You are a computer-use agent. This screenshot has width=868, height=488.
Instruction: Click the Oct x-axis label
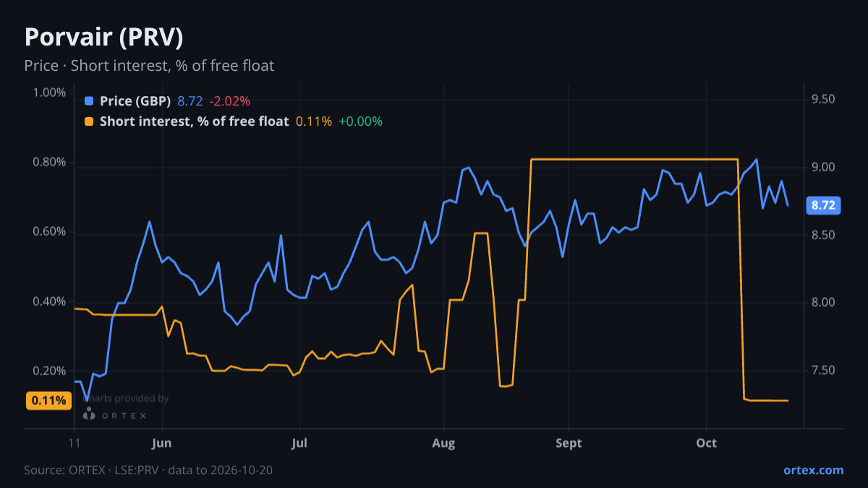click(706, 443)
